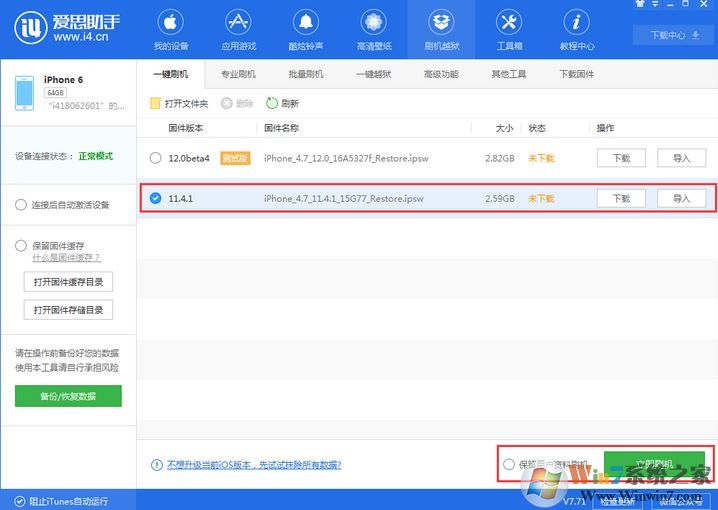Open 什么是固件缓存? help link
Image resolution: width=718 pixels, height=510 pixels.
pyautogui.click(x=66, y=258)
